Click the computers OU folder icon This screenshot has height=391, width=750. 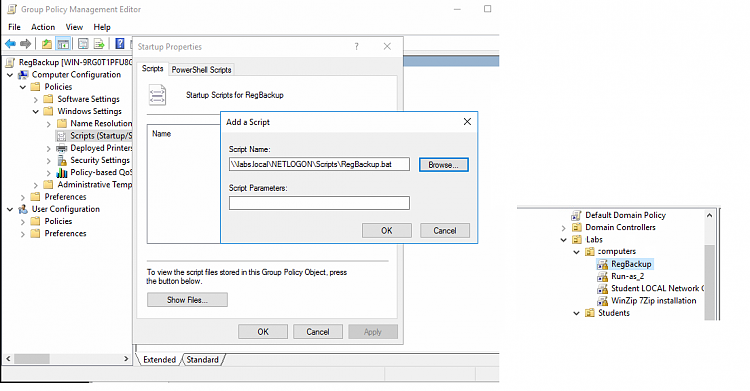click(x=590, y=251)
